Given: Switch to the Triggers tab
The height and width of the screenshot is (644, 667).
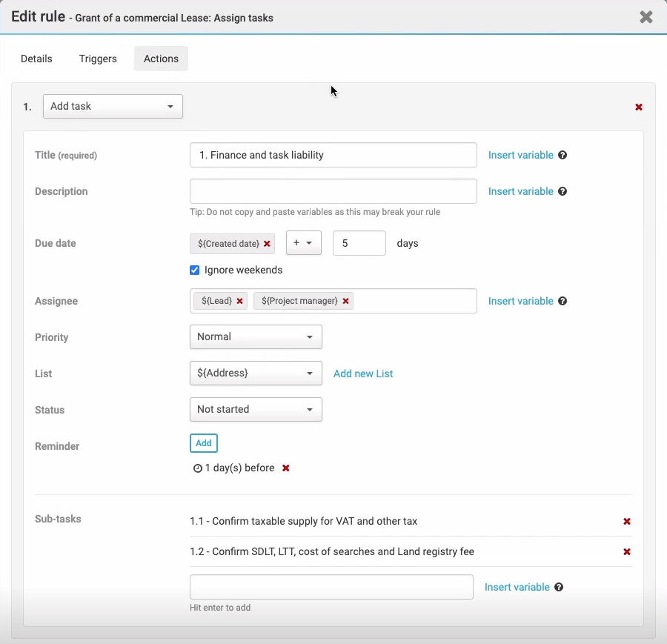Looking at the screenshot, I should pyautogui.click(x=98, y=59).
